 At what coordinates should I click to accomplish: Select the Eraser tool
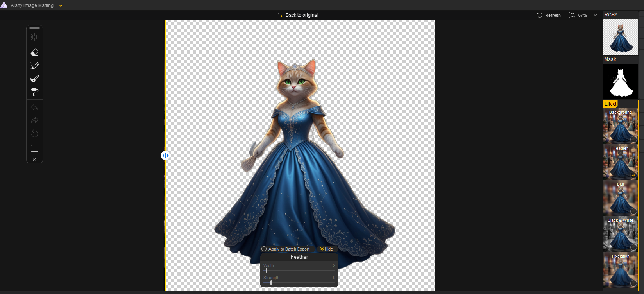click(34, 52)
